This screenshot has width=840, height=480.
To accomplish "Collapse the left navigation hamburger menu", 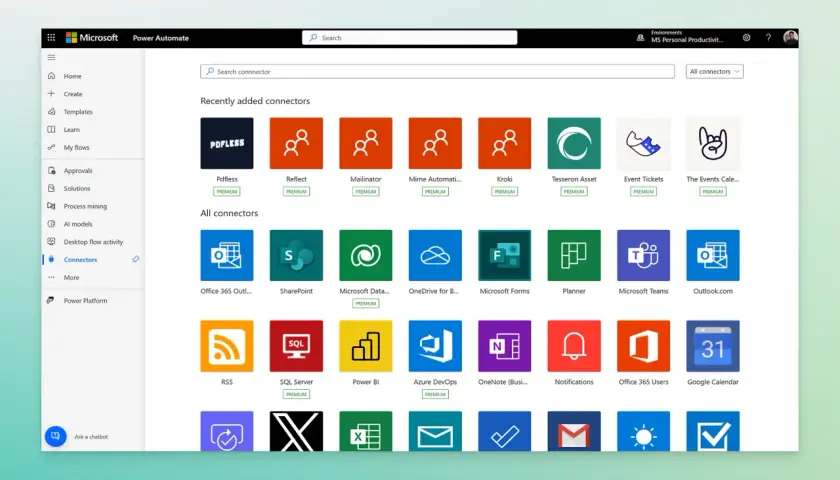I will pos(51,57).
